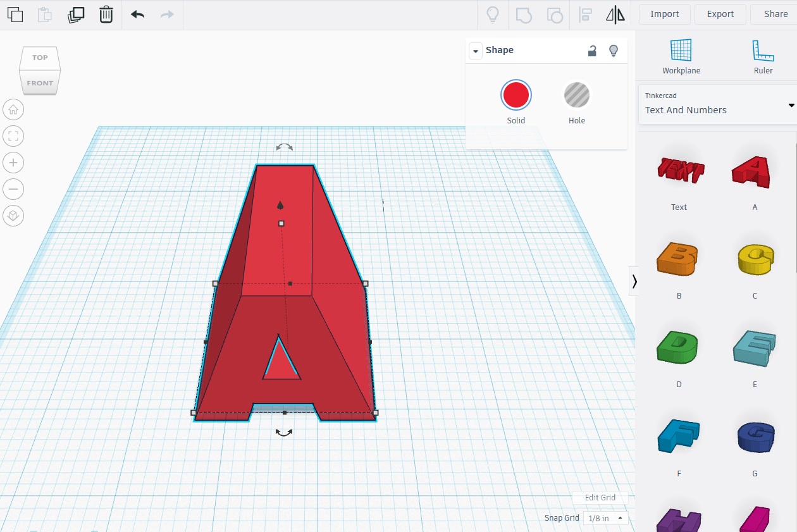Click the TOP face of the view cube
The height and width of the screenshot is (532, 797).
tap(40, 58)
